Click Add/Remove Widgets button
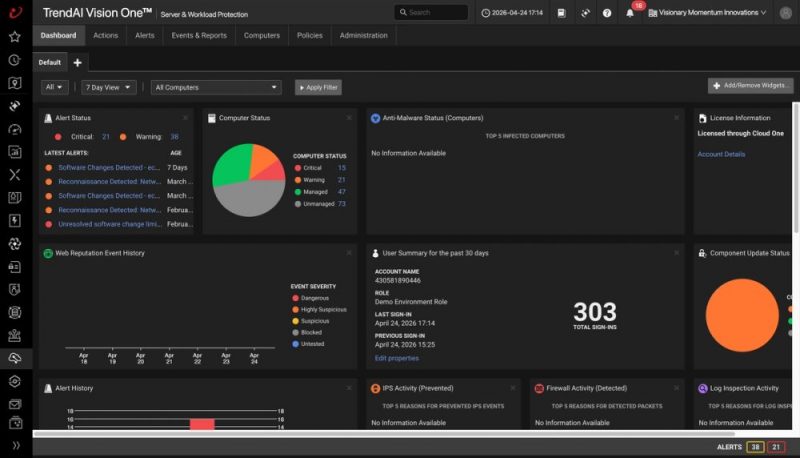 tap(750, 86)
